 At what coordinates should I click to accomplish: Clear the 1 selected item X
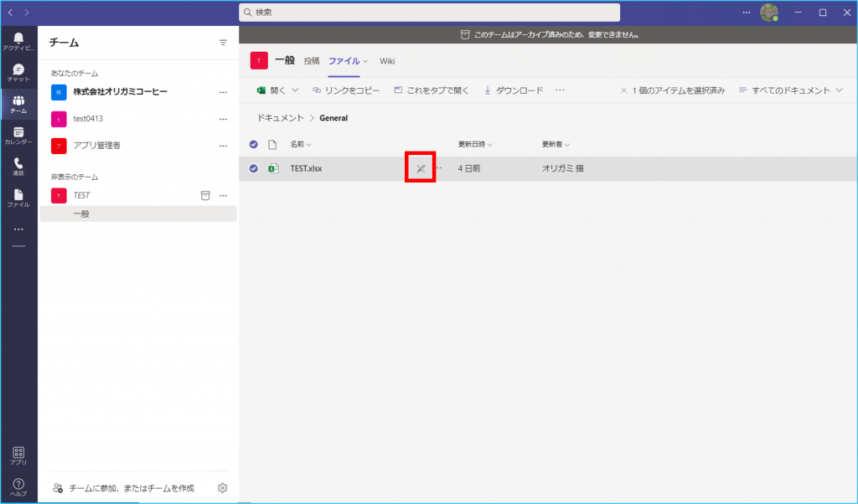[623, 90]
